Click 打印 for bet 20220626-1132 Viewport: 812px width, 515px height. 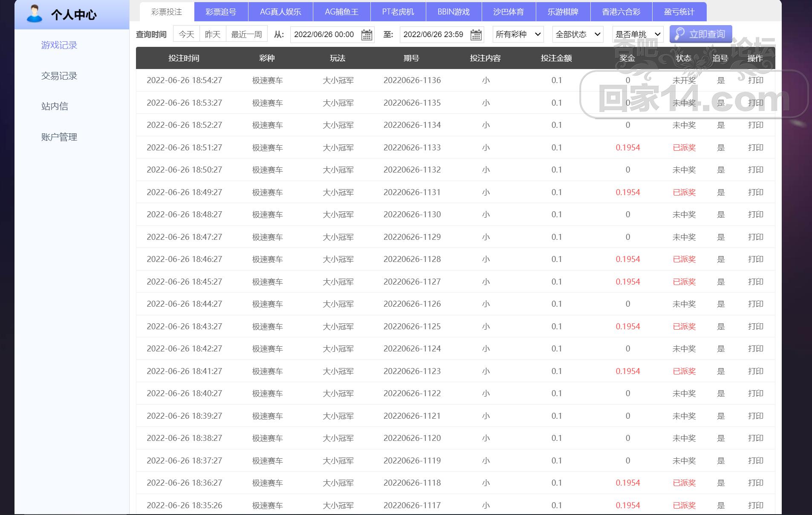[x=755, y=170]
